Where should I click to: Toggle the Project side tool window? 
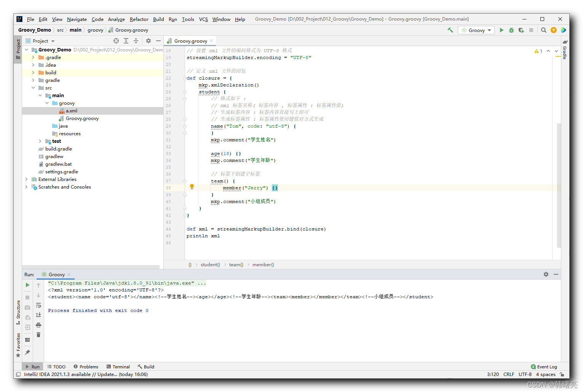pos(18,49)
